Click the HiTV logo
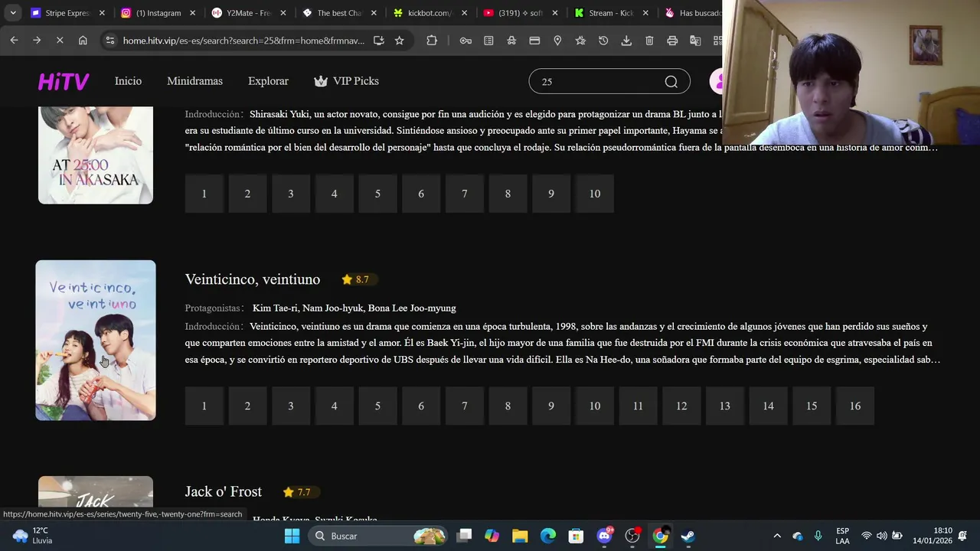Image resolution: width=980 pixels, height=551 pixels. 64,81
